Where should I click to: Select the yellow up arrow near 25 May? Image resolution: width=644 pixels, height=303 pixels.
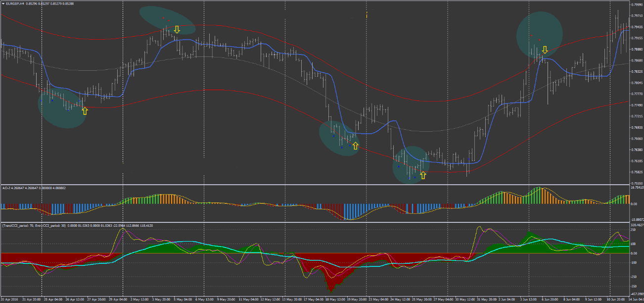[x=423, y=175]
